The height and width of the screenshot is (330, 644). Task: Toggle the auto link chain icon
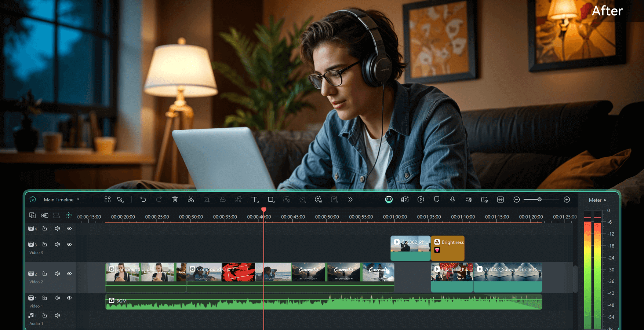[x=44, y=215]
